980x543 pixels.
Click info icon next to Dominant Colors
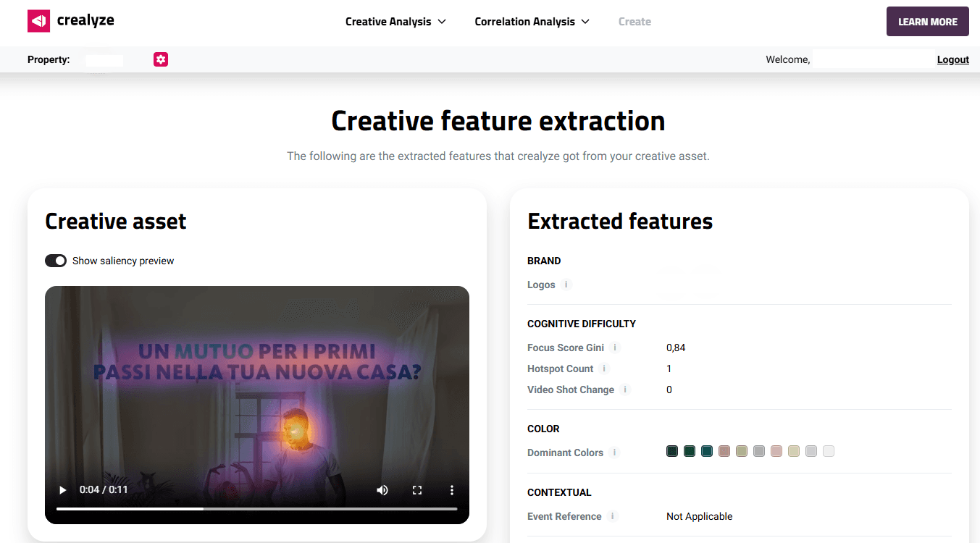(x=614, y=452)
